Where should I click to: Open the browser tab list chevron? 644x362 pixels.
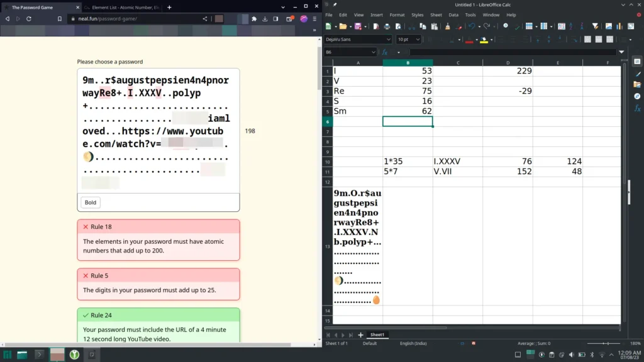(x=282, y=7)
